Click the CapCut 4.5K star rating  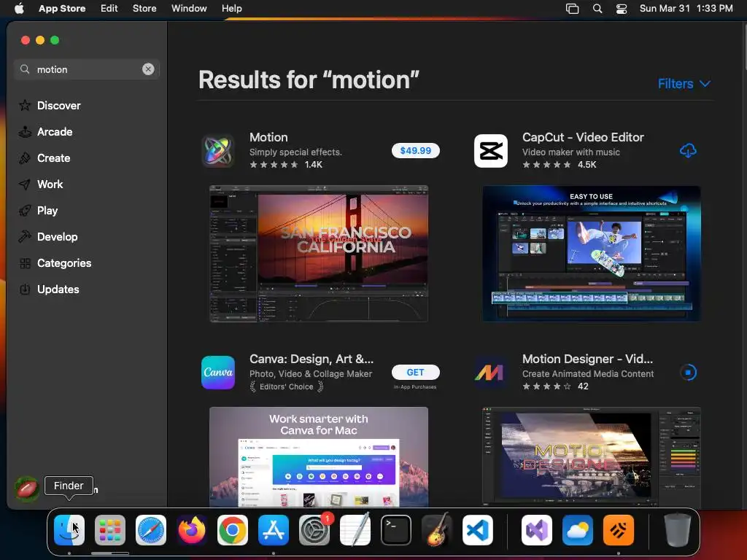(x=560, y=165)
